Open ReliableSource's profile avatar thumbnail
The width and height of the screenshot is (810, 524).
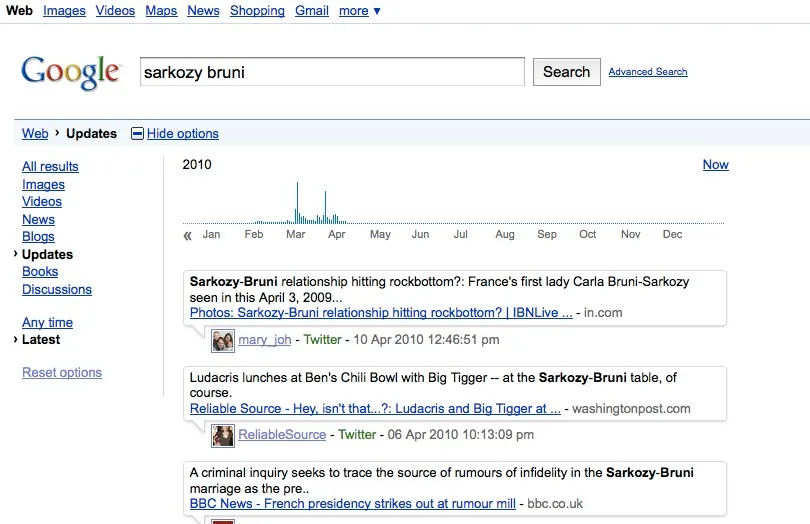[x=223, y=436]
